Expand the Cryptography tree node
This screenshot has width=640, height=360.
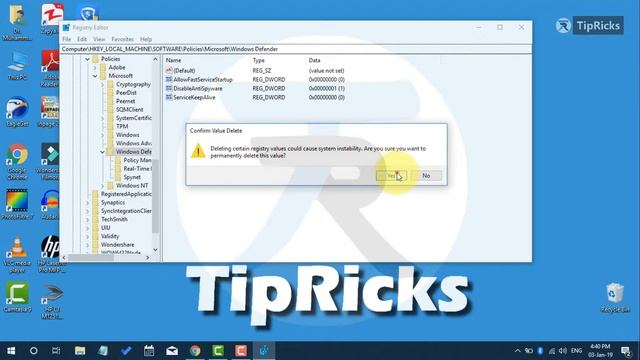point(102,84)
